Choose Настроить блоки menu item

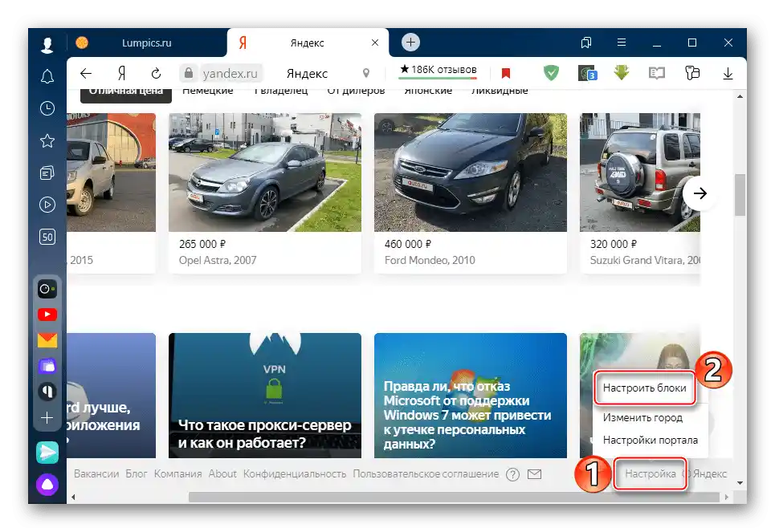click(x=645, y=388)
